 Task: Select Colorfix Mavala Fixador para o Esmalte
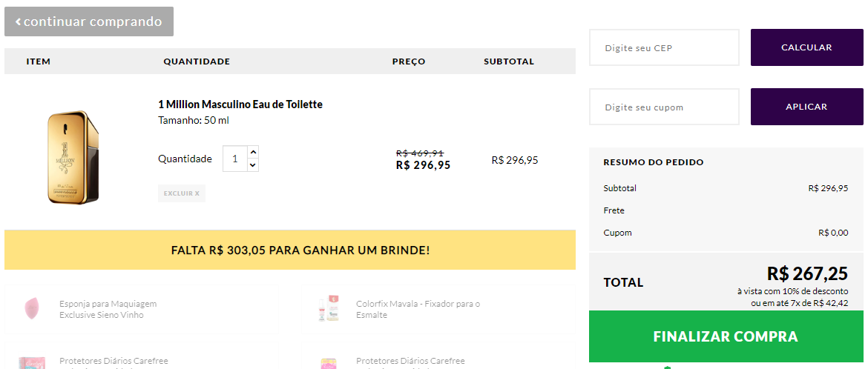click(418, 309)
